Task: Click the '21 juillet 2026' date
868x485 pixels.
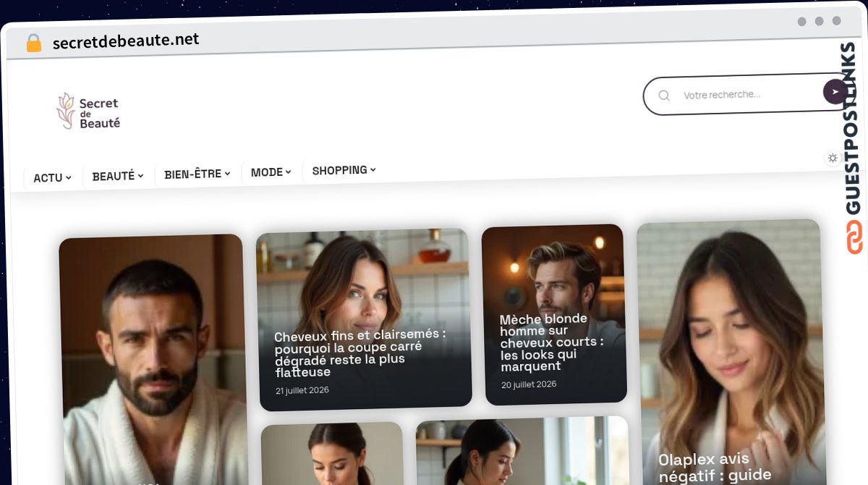Action: 302,390
